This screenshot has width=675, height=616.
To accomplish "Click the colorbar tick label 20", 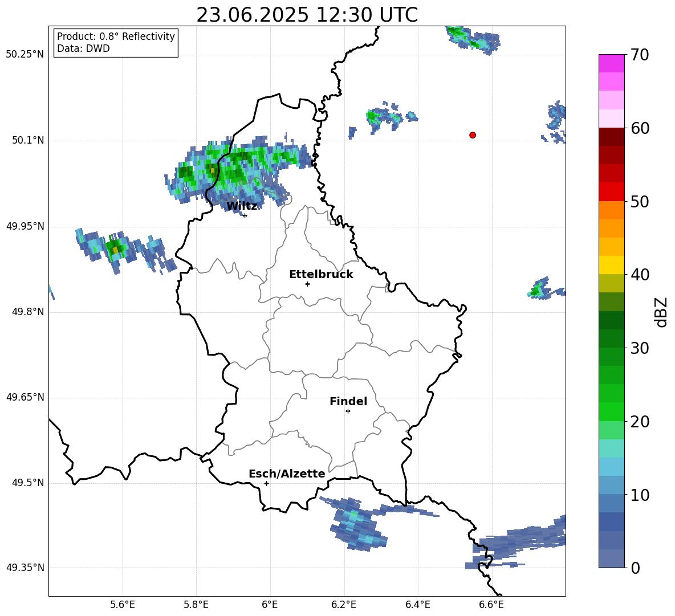I will click(x=640, y=422).
